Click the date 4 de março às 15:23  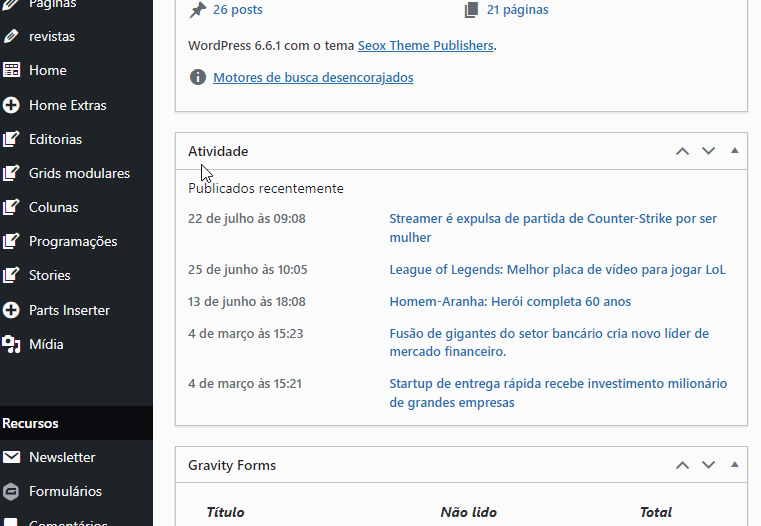(x=246, y=334)
